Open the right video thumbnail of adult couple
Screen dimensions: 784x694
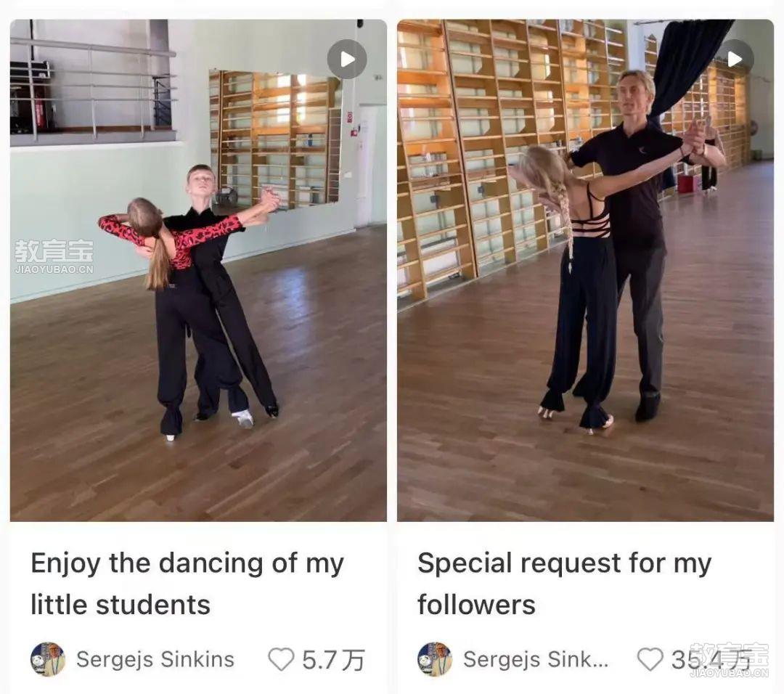[586, 270]
